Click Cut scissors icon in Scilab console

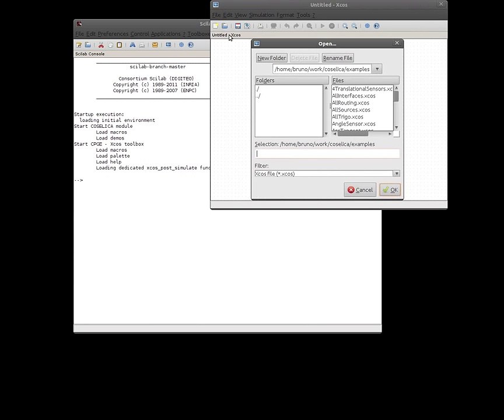point(101,45)
